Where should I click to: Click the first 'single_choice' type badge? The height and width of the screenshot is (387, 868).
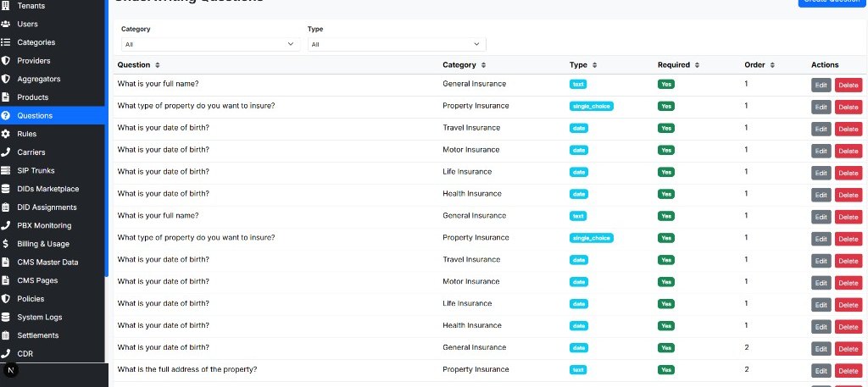(x=591, y=106)
